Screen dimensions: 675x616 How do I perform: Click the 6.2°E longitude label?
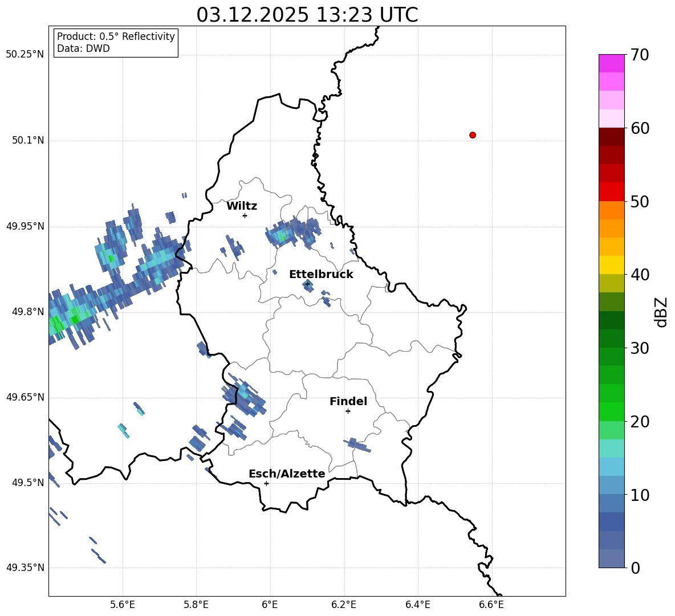[344, 605]
